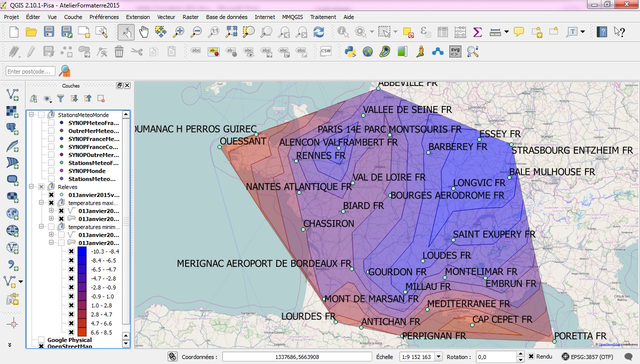Open the Vecteur menu

pyautogui.click(x=166, y=17)
